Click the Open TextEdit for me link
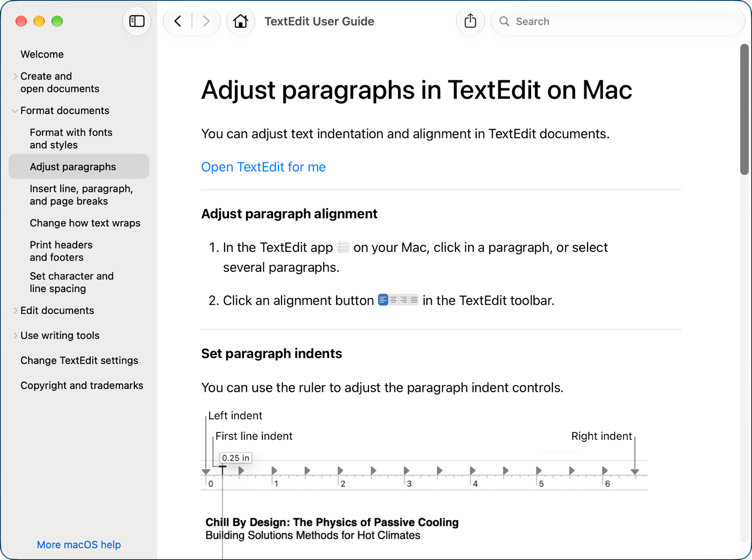This screenshot has width=752, height=560. [263, 167]
